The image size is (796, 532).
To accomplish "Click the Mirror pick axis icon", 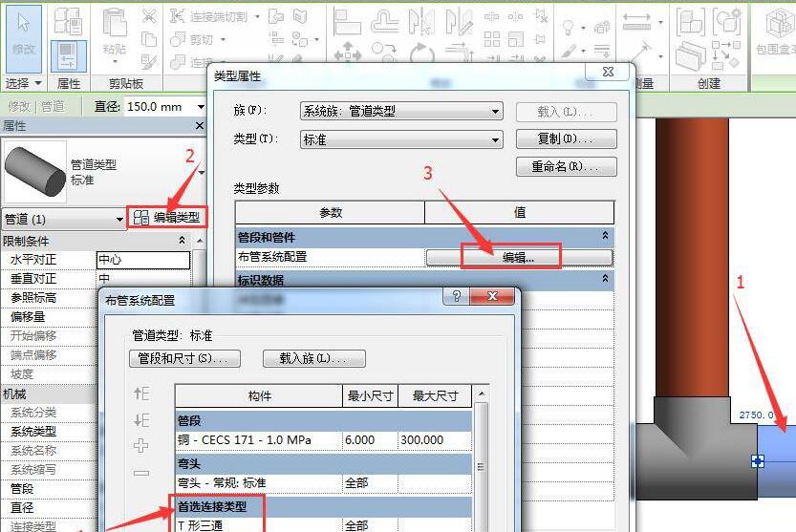I will click(x=421, y=21).
